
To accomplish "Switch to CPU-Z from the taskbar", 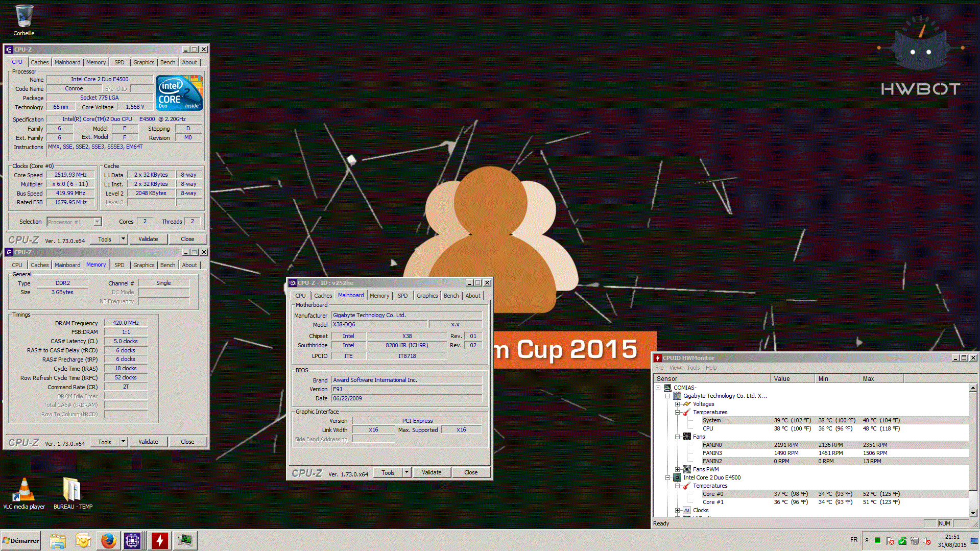I will click(x=132, y=540).
